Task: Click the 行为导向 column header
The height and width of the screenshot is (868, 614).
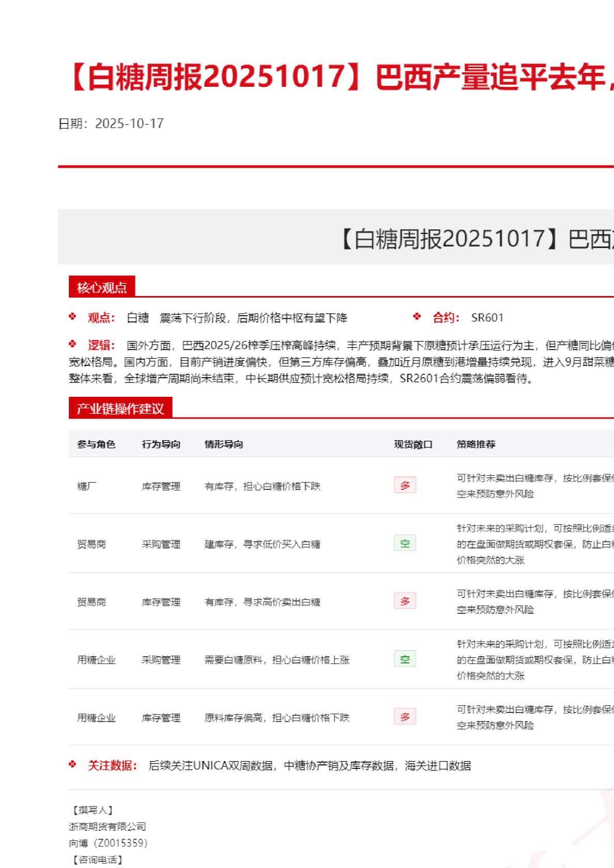Action: tap(161, 444)
